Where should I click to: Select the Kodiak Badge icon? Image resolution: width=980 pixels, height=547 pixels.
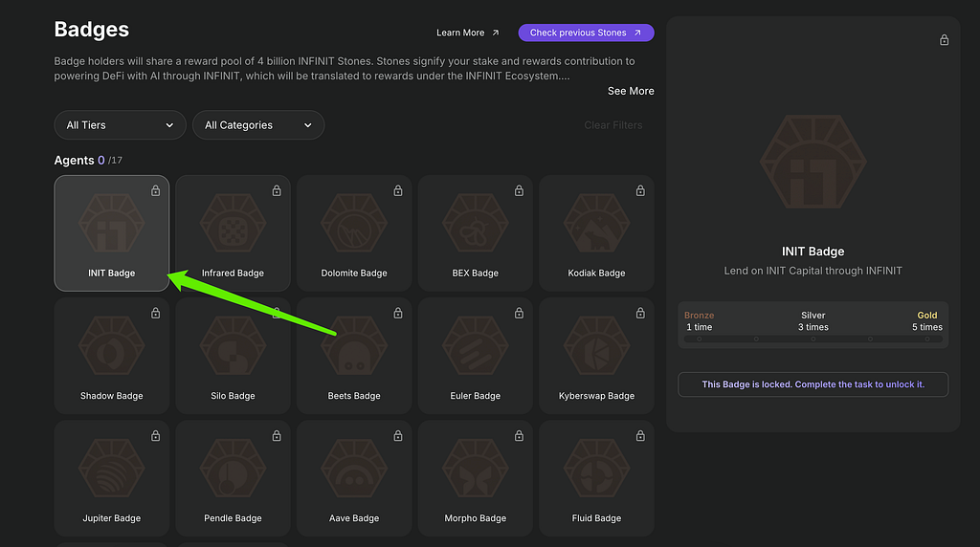[596, 224]
